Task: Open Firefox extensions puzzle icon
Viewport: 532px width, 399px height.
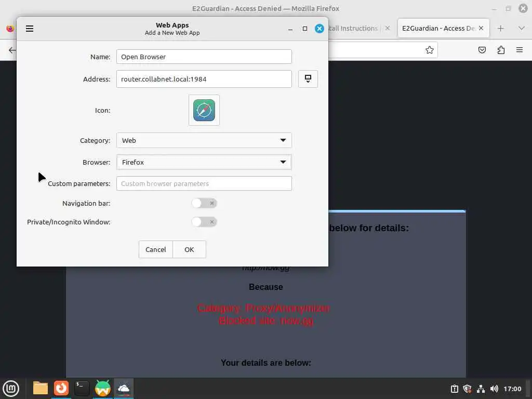Action: pos(501,50)
